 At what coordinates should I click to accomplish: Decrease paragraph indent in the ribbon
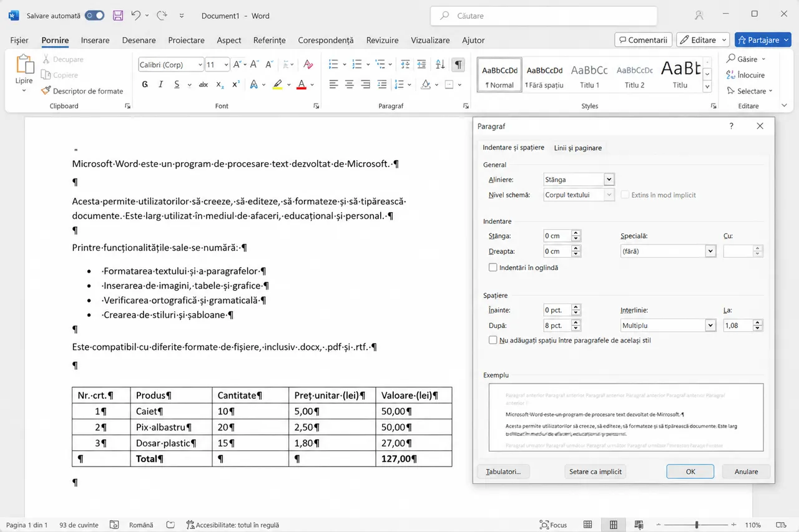pyautogui.click(x=406, y=65)
